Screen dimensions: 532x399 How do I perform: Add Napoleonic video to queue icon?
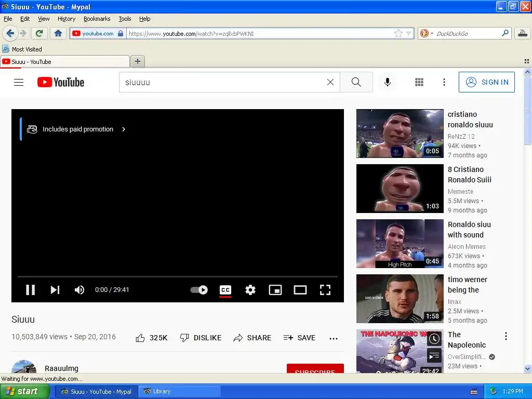coord(434,355)
